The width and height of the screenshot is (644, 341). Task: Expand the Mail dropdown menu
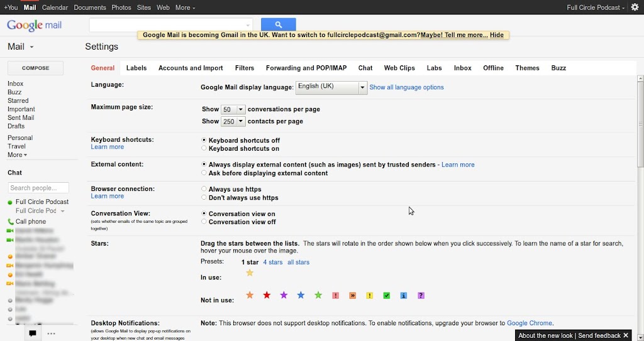click(x=21, y=46)
